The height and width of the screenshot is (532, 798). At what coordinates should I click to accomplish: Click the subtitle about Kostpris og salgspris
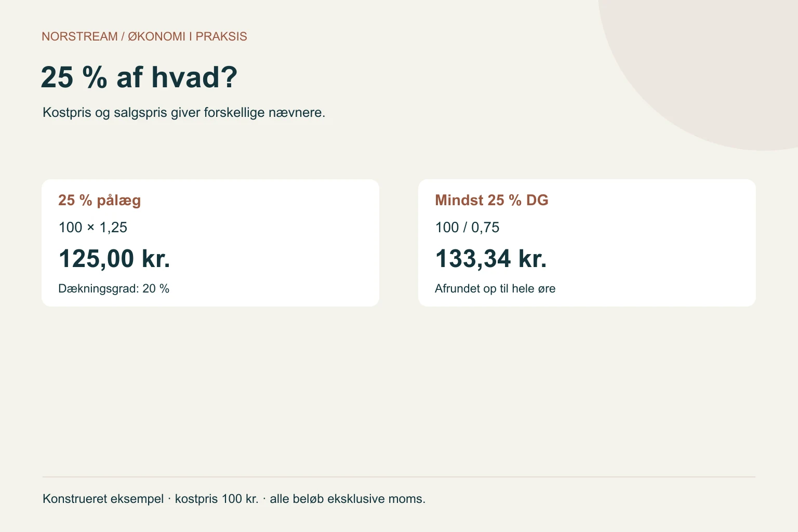tap(184, 112)
